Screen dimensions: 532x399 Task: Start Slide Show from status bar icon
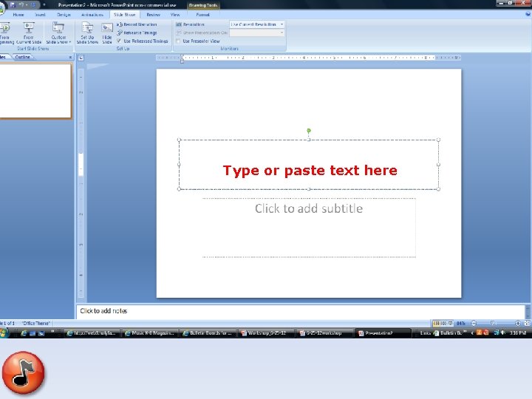pyautogui.click(x=450, y=324)
